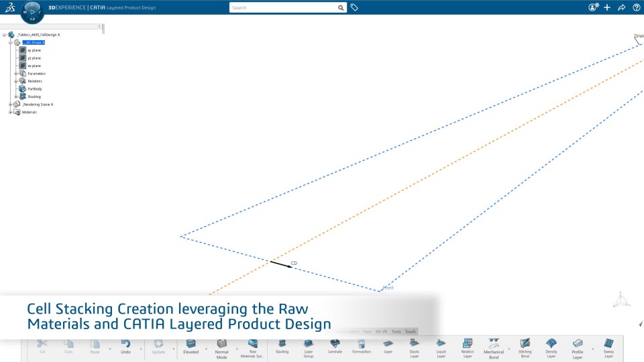Select the 3D Shape A item
The width and height of the screenshot is (644, 362).
point(34,43)
